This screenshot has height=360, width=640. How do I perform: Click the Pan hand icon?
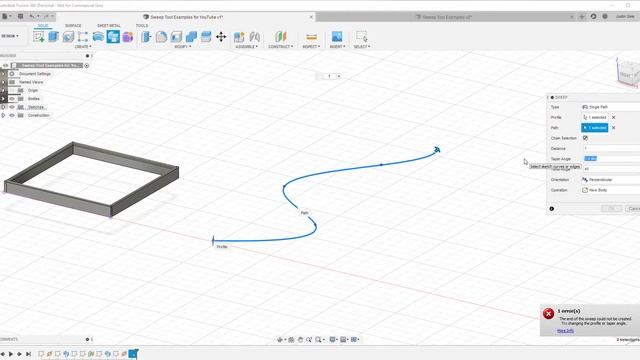tap(300, 340)
